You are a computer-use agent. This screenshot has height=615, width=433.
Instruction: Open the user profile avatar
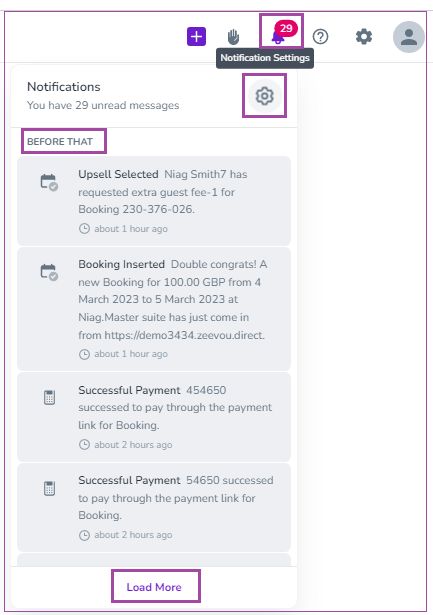click(x=409, y=37)
